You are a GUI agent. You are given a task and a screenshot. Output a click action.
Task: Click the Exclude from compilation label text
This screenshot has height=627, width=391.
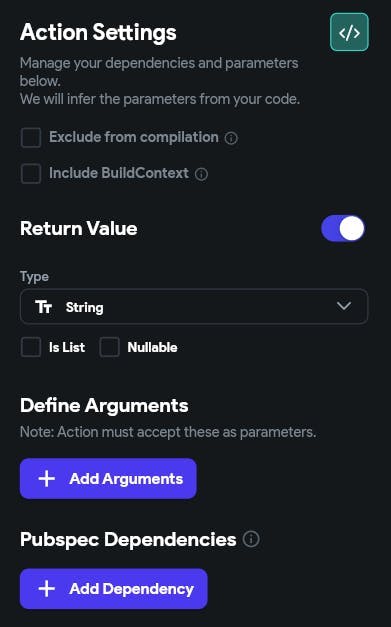[x=134, y=137]
